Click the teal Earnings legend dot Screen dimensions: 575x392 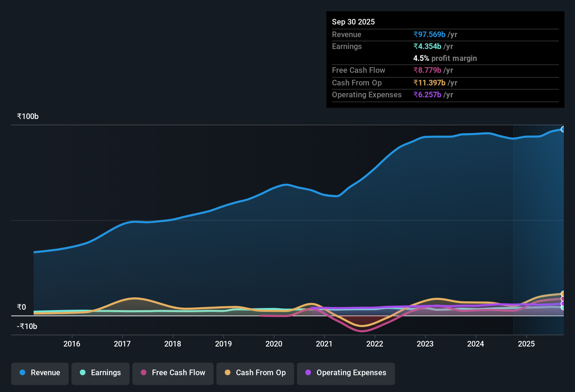pyautogui.click(x=83, y=373)
